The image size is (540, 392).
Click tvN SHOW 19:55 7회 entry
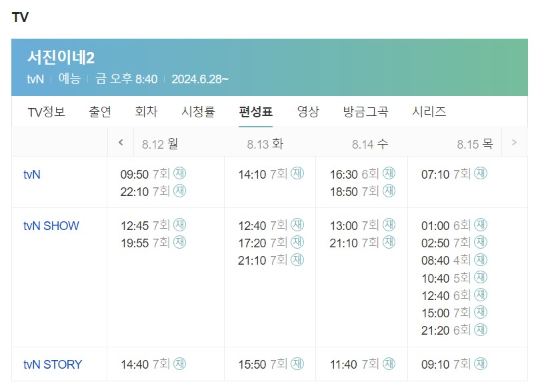[153, 243]
